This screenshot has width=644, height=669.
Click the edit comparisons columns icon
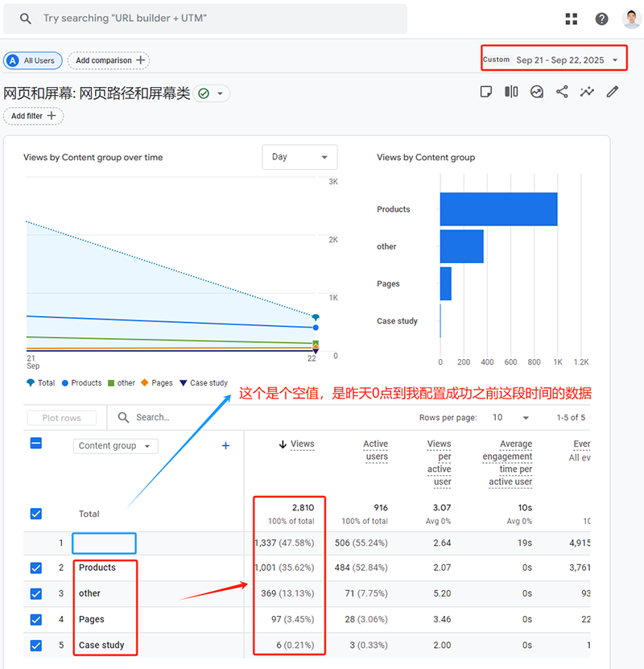pyautogui.click(x=511, y=92)
